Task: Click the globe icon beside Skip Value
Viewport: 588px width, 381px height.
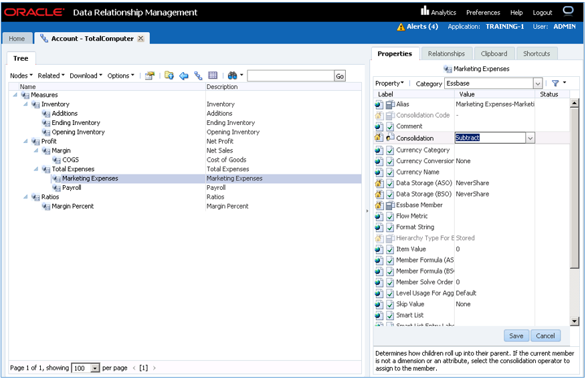Action: [379, 304]
